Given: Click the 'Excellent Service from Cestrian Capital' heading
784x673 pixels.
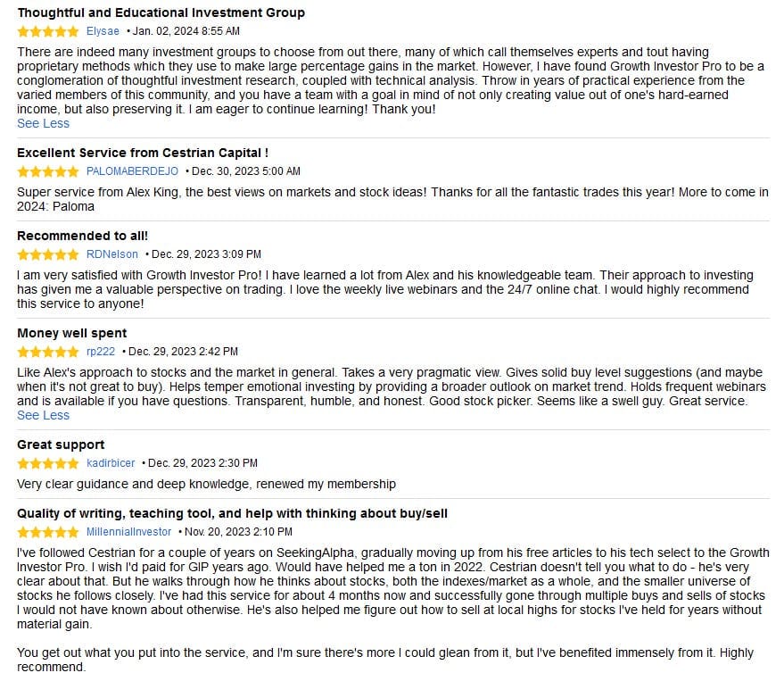Looking at the screenshot, I should [143, 153].
